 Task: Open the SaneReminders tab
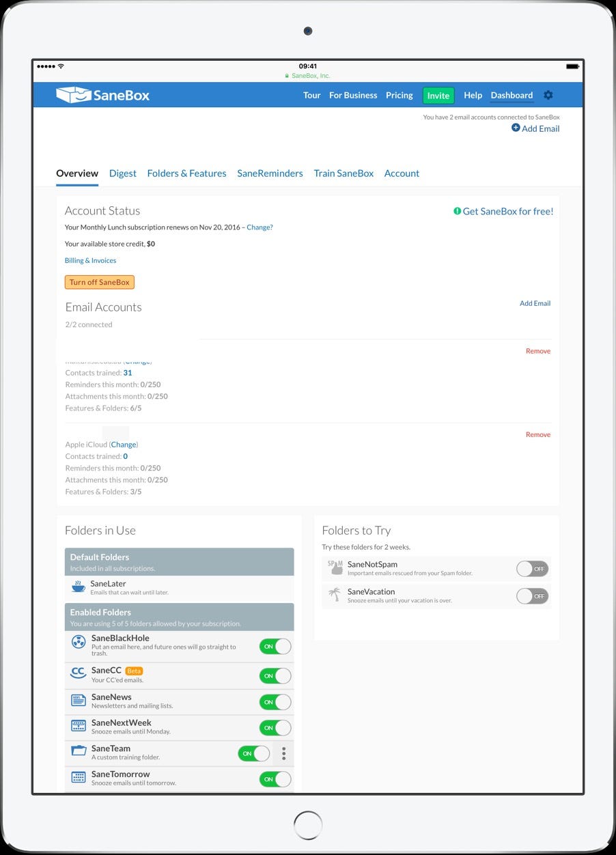pyautogui.click(x=270, y=173)
